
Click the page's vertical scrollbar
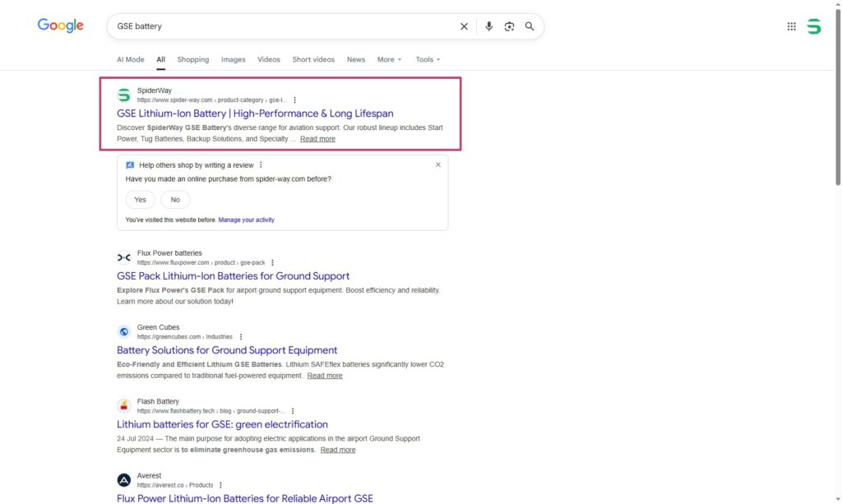click(837, 99)
